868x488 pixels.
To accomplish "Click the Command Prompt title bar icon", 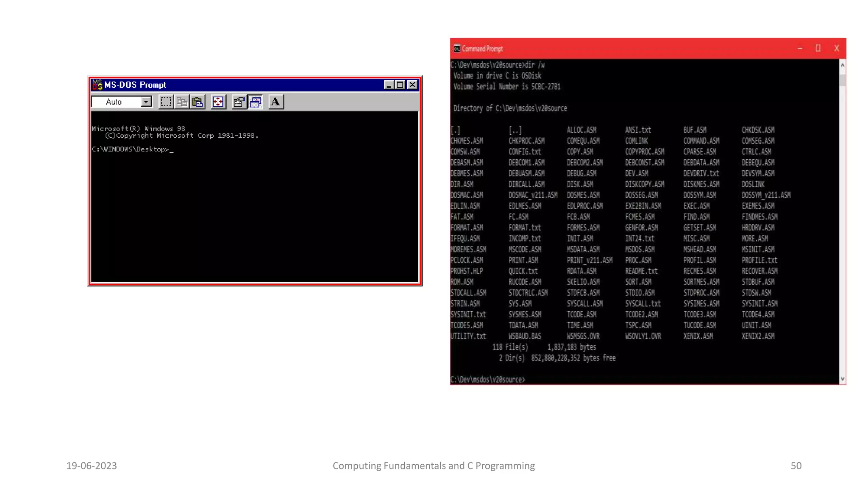I will click(x=457, y=49).
